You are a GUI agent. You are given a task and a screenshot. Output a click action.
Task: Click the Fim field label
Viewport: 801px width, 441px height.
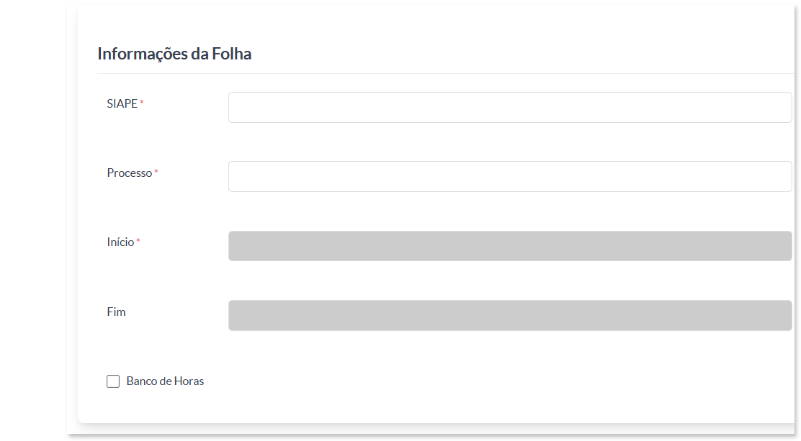[116, 312]
